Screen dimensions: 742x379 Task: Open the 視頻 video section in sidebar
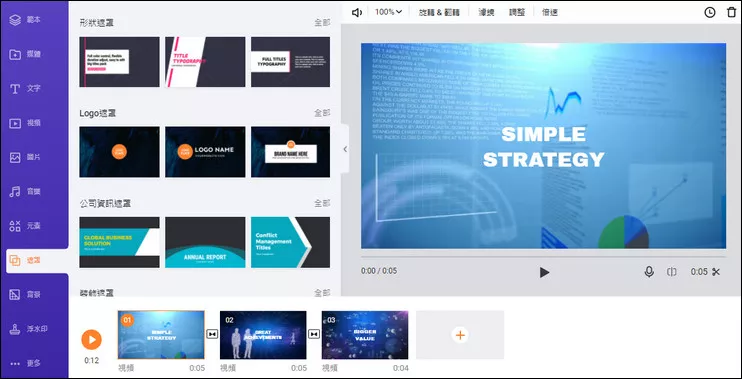(25, 123)
